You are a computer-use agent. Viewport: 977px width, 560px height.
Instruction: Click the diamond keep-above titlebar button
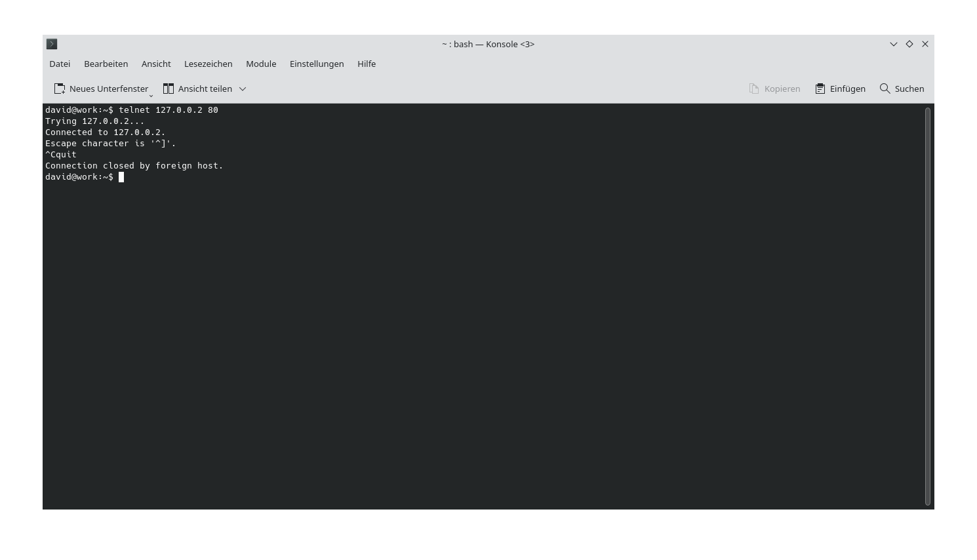click(909, 44)
